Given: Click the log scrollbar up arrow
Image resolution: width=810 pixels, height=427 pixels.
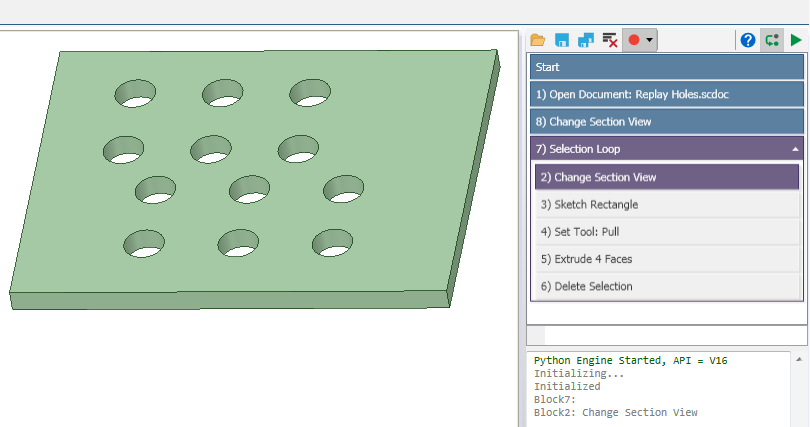Looking at the screenshot, I should [x=799, y=359].
